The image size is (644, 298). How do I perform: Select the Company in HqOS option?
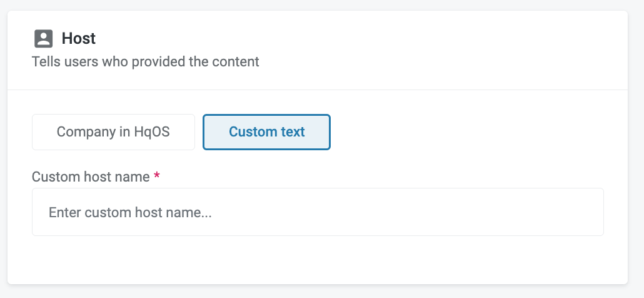113,132
